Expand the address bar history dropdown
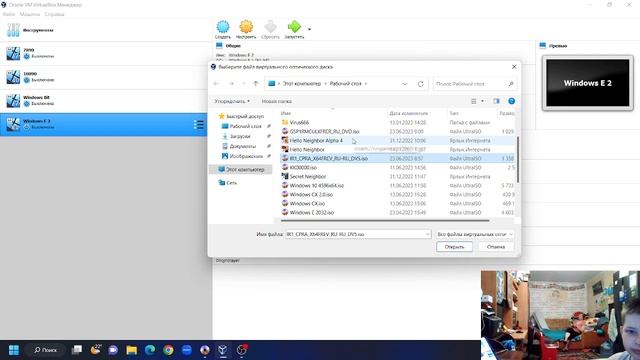This screenshot has width=640, height=360. point(404,84)
